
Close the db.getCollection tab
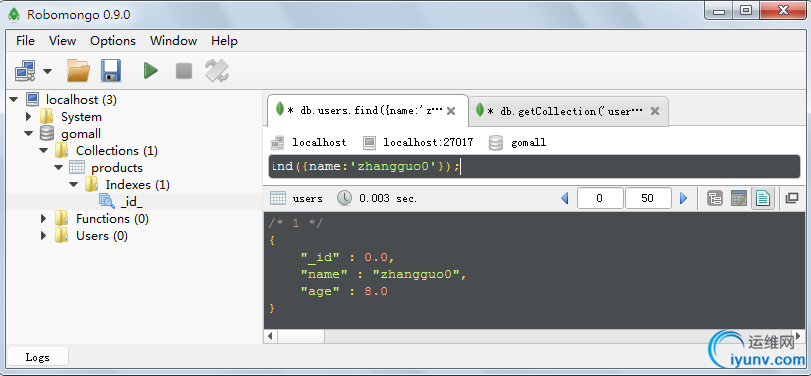(x=655, y=111)
